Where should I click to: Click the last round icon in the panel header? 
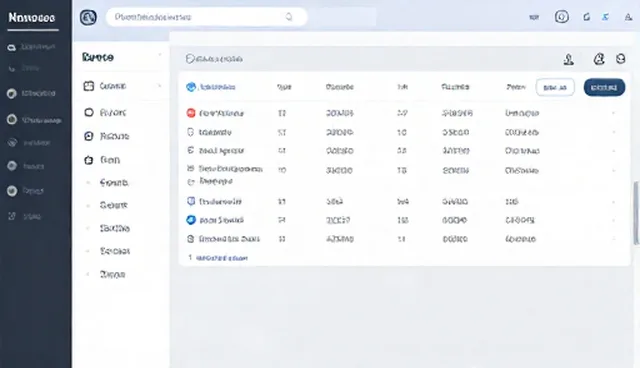tap(621, 59)
